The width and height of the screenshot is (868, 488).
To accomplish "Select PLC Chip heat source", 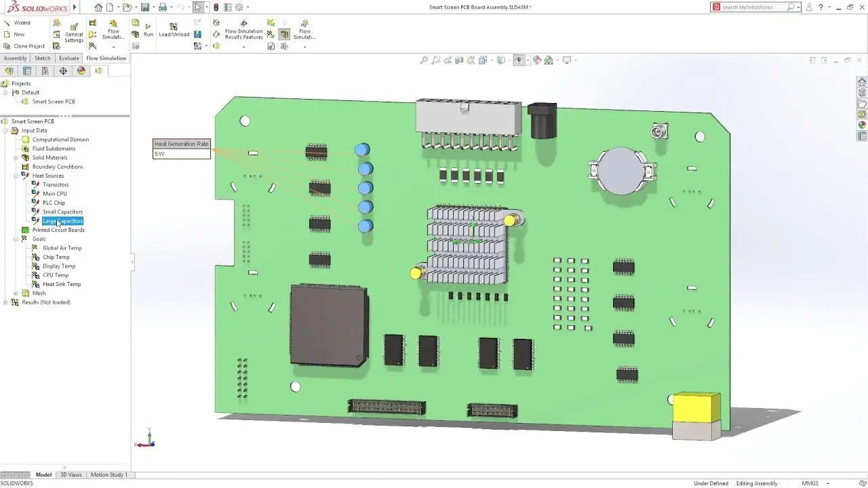I will pyautogui.click(x=54, y=203).
